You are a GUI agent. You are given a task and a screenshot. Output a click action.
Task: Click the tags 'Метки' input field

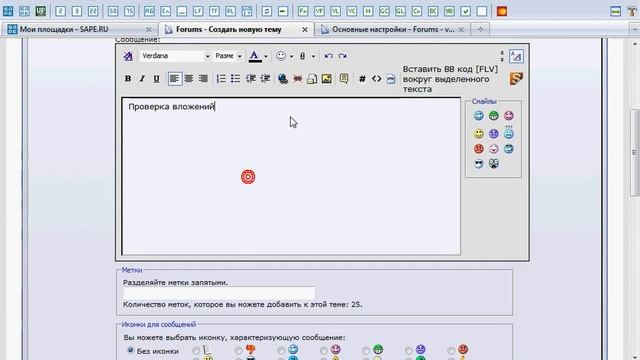[219, 293]
